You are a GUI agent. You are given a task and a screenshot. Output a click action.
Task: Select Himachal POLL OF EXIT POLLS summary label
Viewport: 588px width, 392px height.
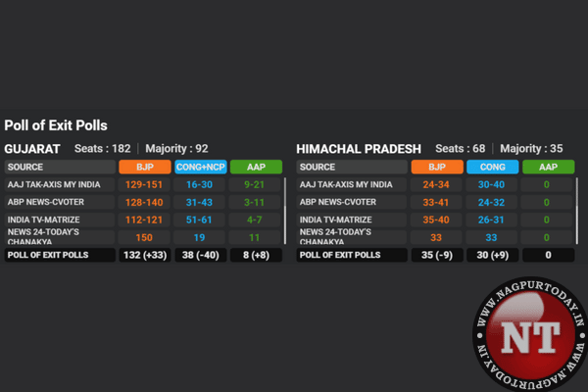(x=340, y=255)
